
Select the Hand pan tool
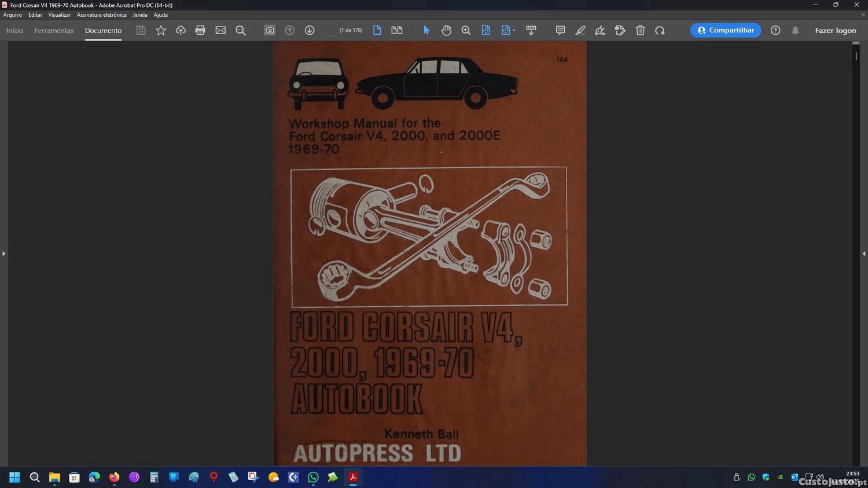[446, 31]
